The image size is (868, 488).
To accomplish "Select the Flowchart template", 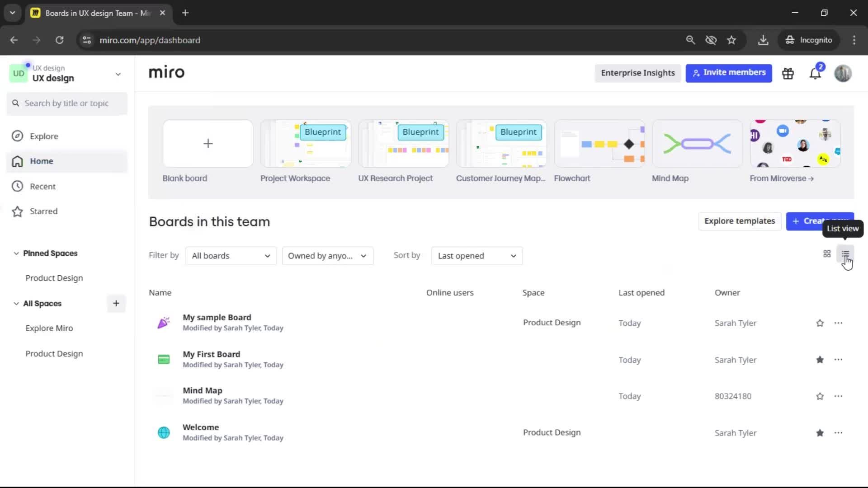I will [599, 144].
